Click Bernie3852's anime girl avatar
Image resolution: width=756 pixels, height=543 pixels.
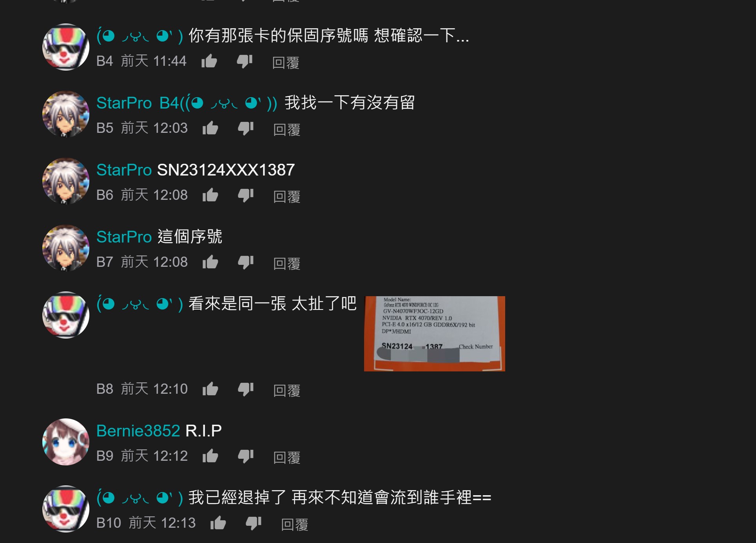(x=66, y=442)
